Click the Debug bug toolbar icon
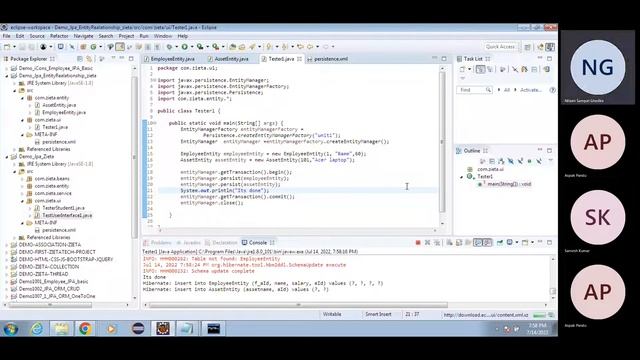This screenshot has width=640, height=360. [169, 47]
